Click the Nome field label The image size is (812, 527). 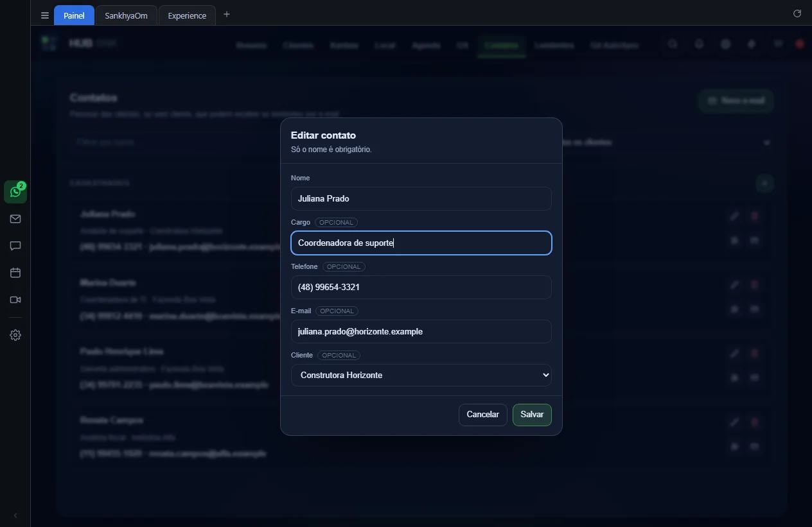coord(300,178)
